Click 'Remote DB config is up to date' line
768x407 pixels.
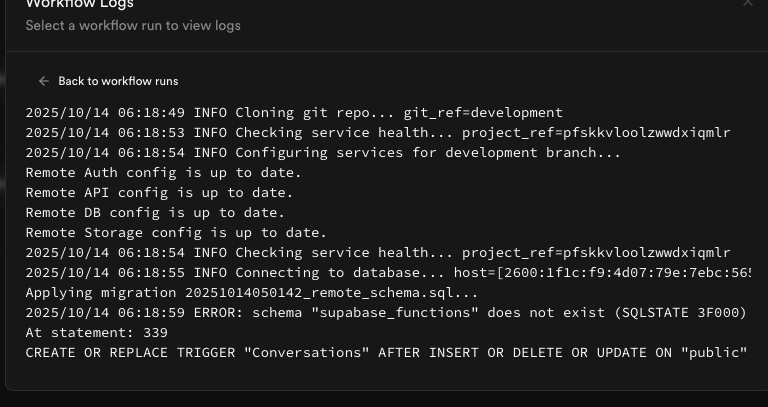[x=155, y=213]
